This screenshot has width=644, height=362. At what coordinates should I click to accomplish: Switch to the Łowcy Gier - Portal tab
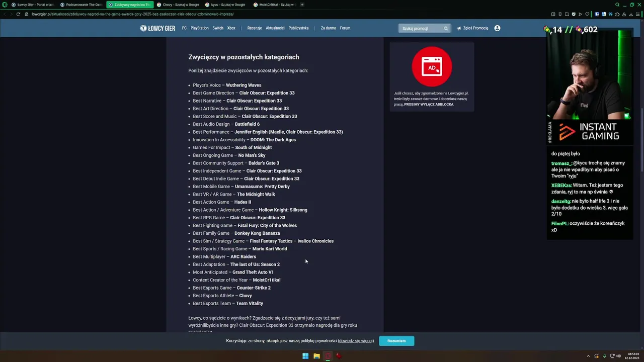32,5
